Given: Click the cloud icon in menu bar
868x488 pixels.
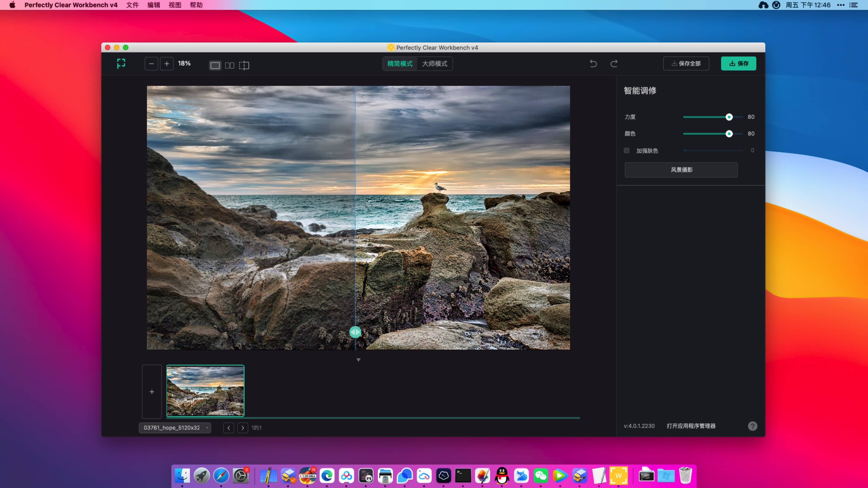Looking at the screenshot, I should point(763,5).
